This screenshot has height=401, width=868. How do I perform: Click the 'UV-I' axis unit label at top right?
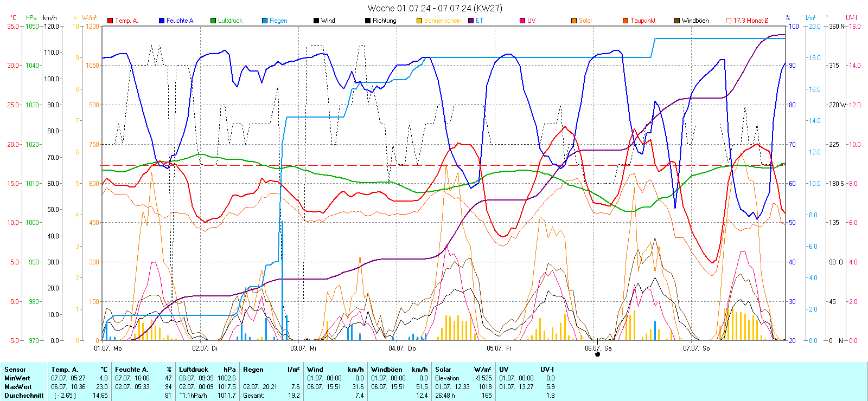point(851,18)
